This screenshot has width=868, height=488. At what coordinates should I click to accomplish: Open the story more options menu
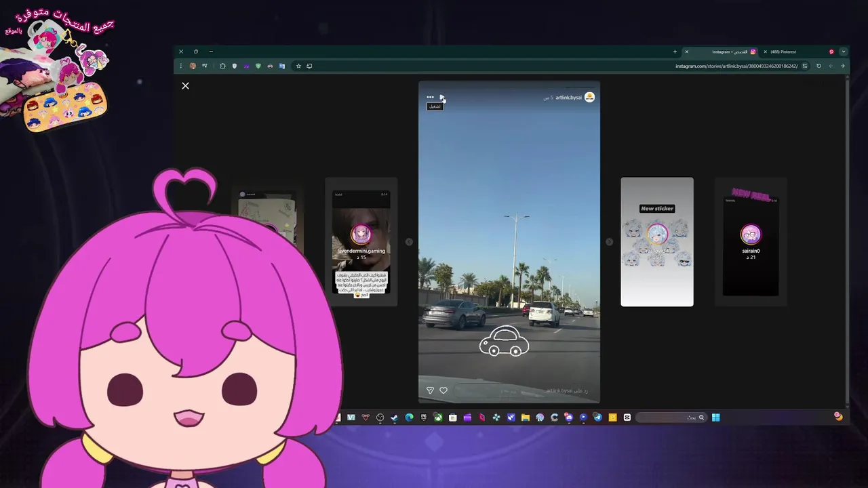click(x=430, y=97)
